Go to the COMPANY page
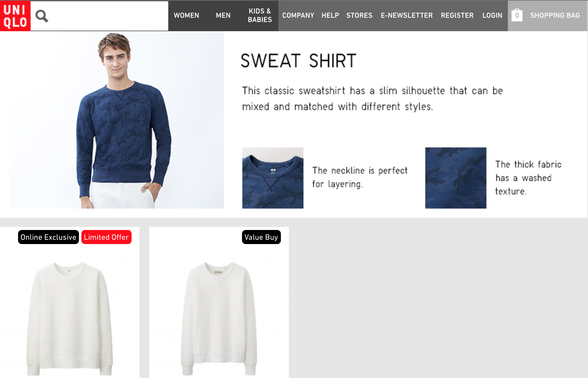This screenshot has height=378, width=588. pos(298,16)
